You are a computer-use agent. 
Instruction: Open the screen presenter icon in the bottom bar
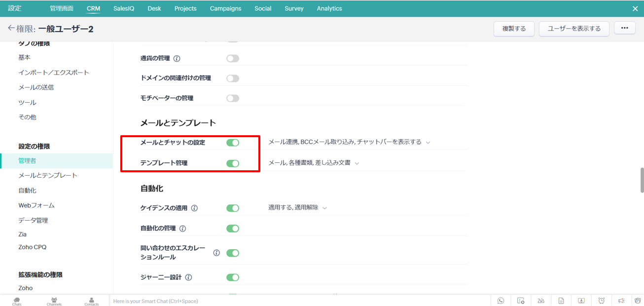(x=581, y=301)
